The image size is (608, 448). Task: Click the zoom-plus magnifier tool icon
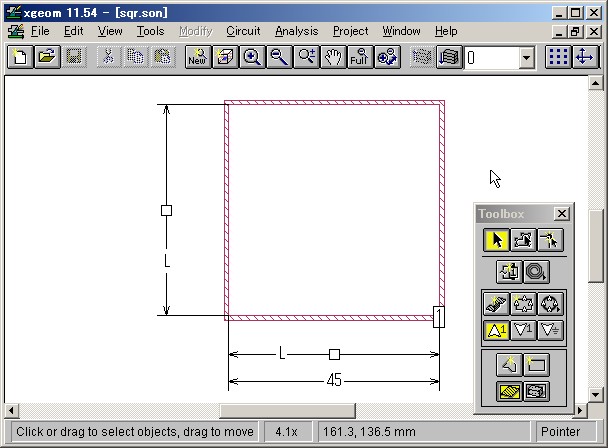coord(306,57)
